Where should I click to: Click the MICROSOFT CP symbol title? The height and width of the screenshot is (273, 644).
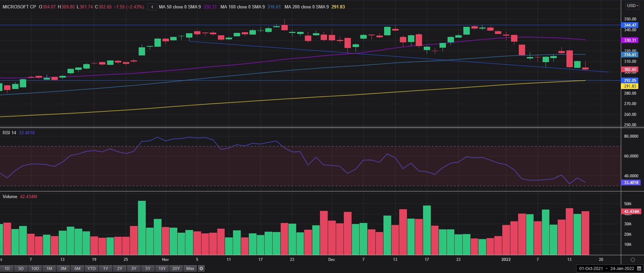coord(19,7)
